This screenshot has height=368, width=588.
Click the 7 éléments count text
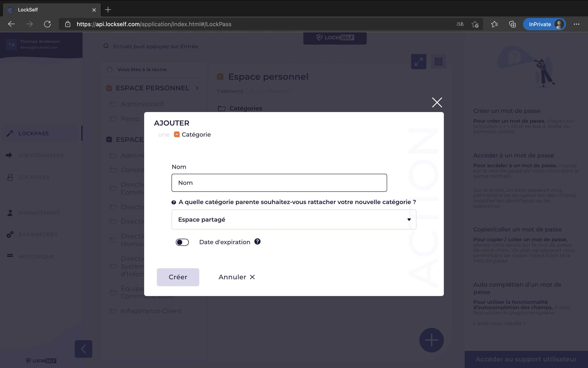[230, 91]
